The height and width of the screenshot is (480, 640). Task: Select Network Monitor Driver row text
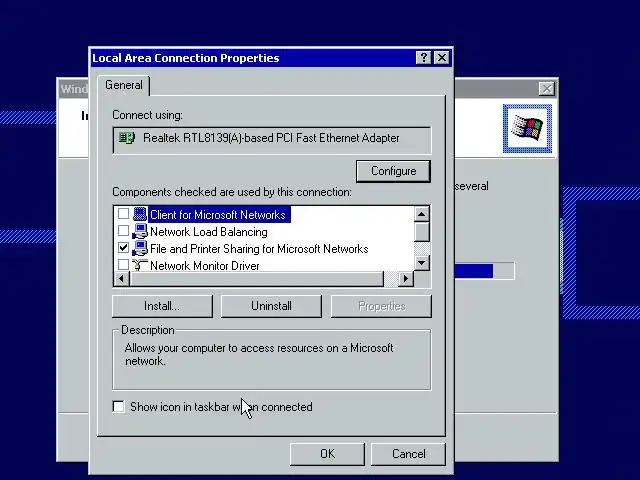pyautogui.click(x=204, y=266)
